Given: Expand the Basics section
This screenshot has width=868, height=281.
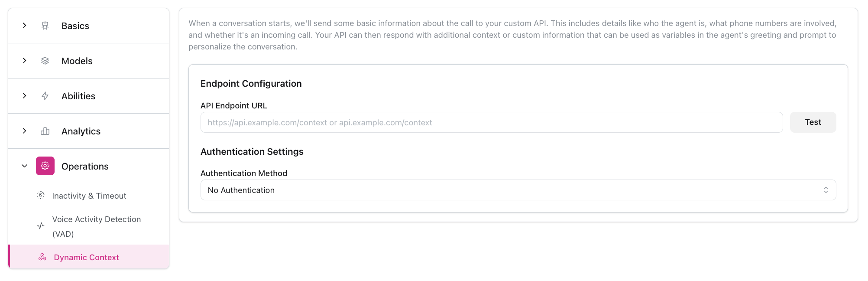Looking at the screenshot, I should (x=24, y=26).
